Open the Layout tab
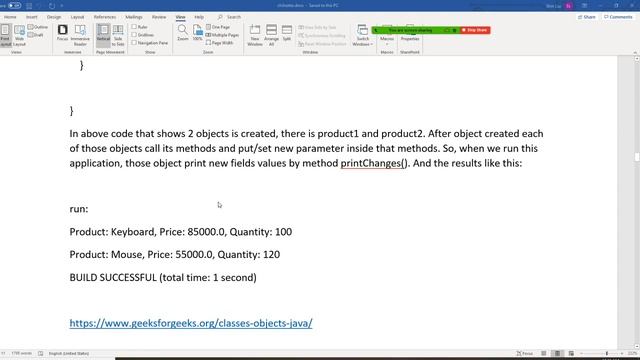The image size is (640, 360). (77, 17)
